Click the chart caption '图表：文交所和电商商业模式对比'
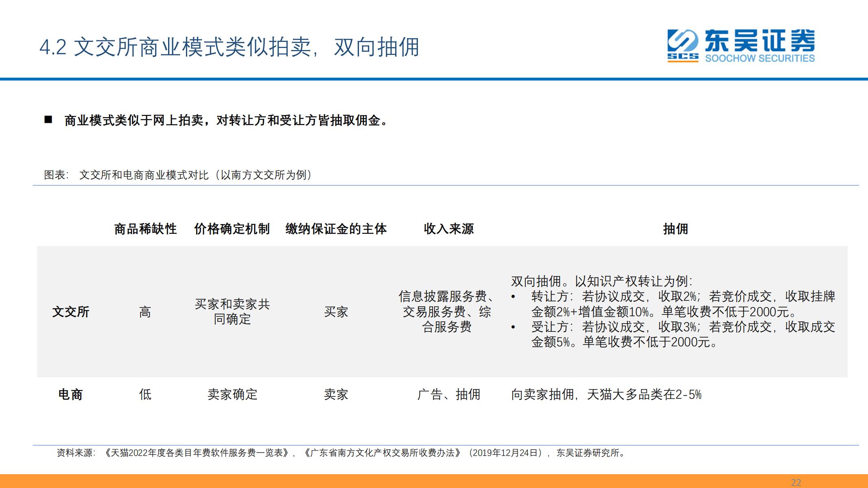Screen dimensions: 868x488 pos(178,175)
